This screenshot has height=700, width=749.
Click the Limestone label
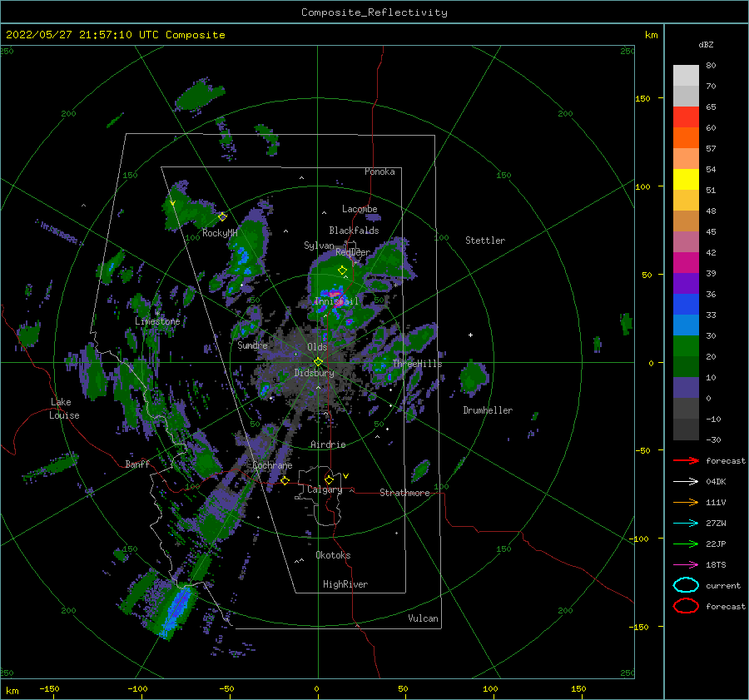click(157, 321)
